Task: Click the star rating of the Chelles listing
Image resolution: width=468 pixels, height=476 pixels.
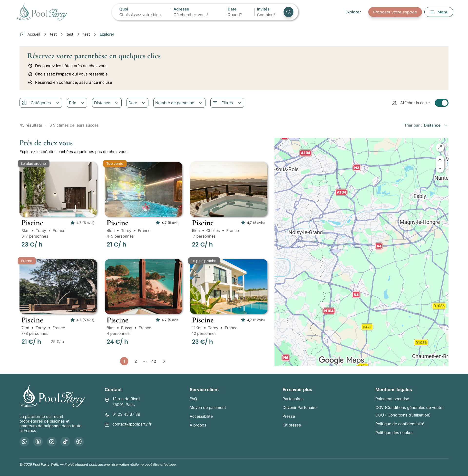Action: tap(253, 223)
